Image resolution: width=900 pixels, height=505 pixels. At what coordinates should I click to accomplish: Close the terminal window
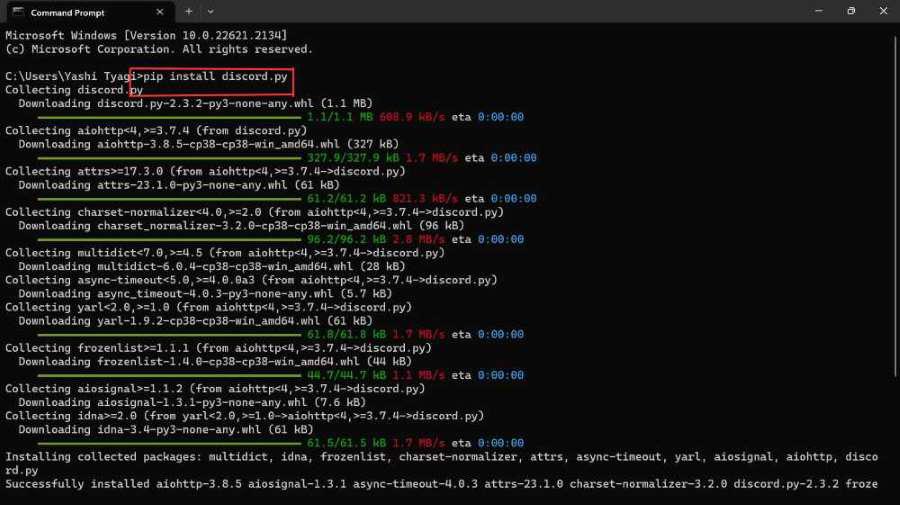(883, 11)
